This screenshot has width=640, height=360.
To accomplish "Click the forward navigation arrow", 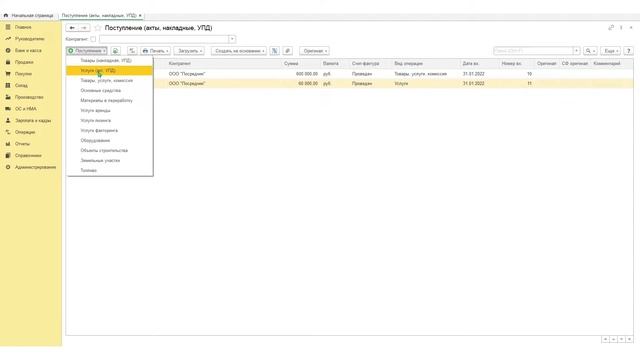I will point(84,28).
